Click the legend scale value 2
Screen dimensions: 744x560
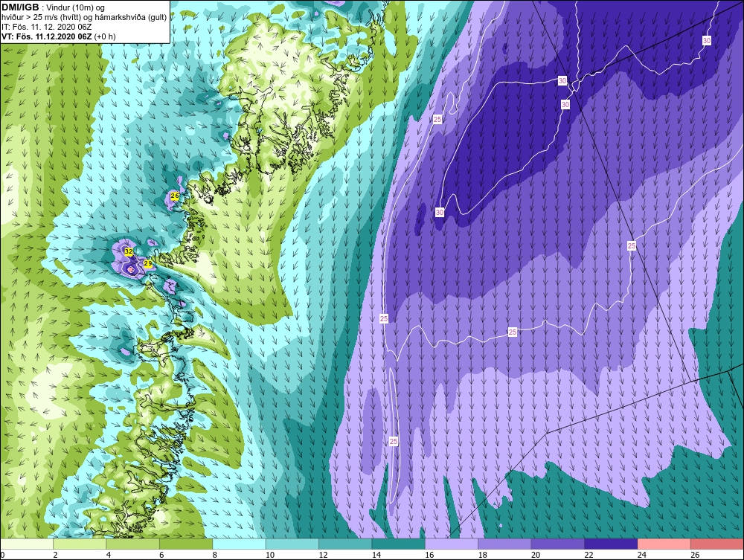tap(56, 555)
